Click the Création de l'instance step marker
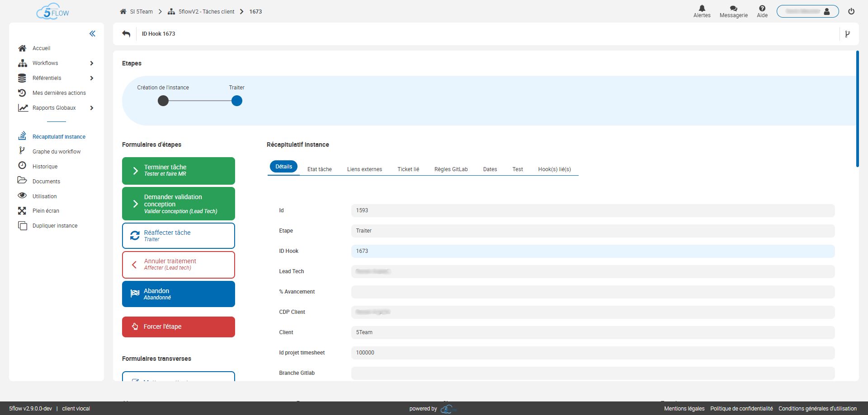The image size is (868, 415). point(163,101)
